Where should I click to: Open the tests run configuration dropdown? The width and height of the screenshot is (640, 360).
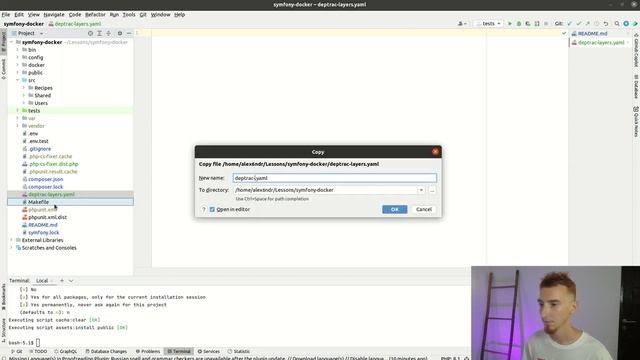tap(488, 24)
